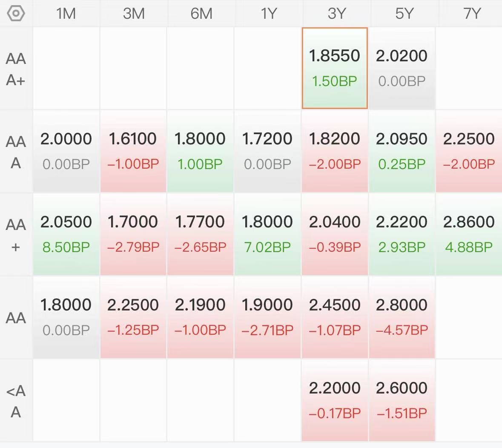Image resolution: width=502 pixels, height=448 pixels.
Task: Click the AA rating row label
Action: pyautogui.click(x=16, y=318)
